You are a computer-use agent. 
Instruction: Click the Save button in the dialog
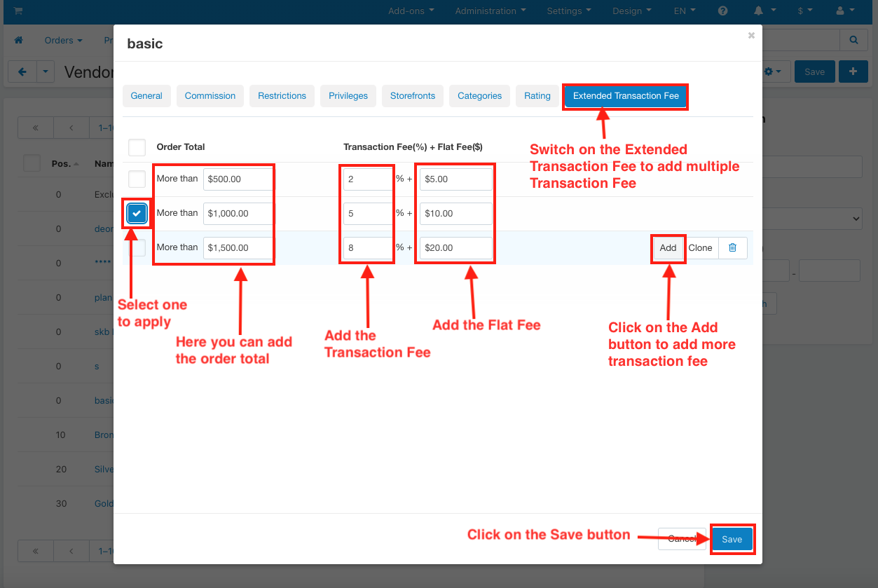tap(732, 539)
